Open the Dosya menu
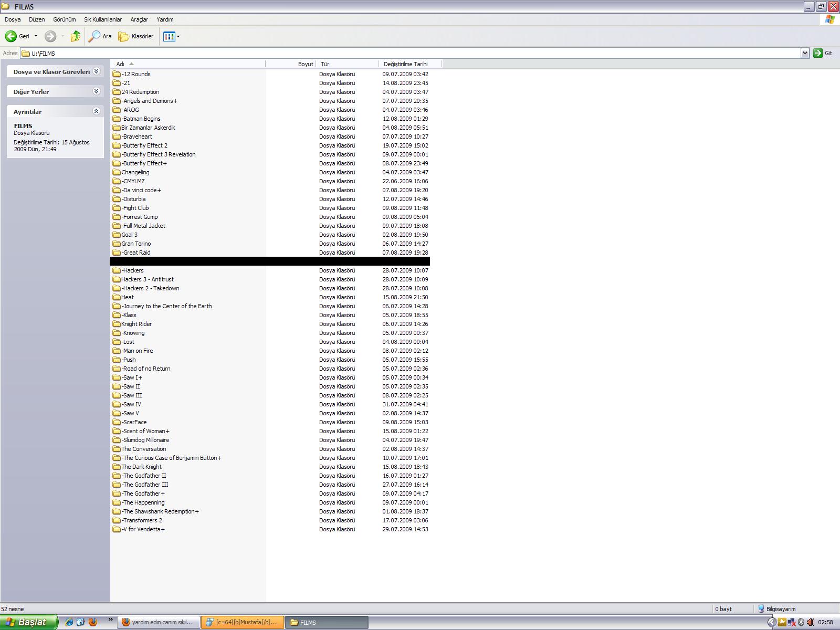 13,19
